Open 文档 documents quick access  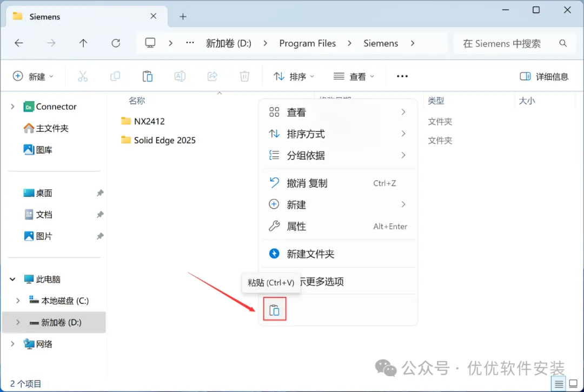click(38, 215)
